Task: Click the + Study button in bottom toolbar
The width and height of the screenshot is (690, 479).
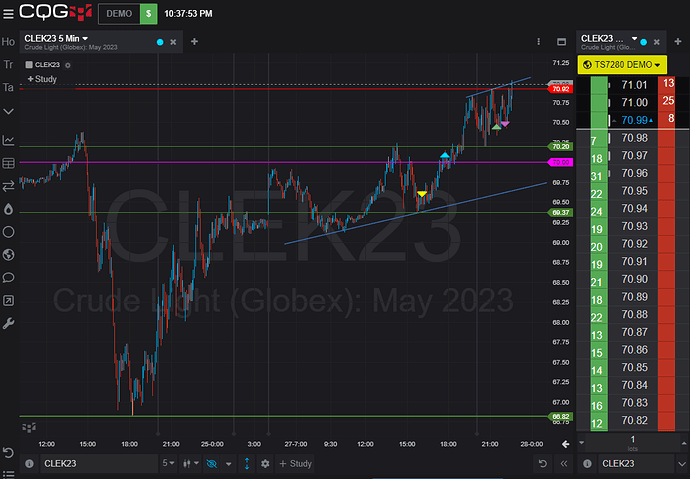Action: [296, 463]
